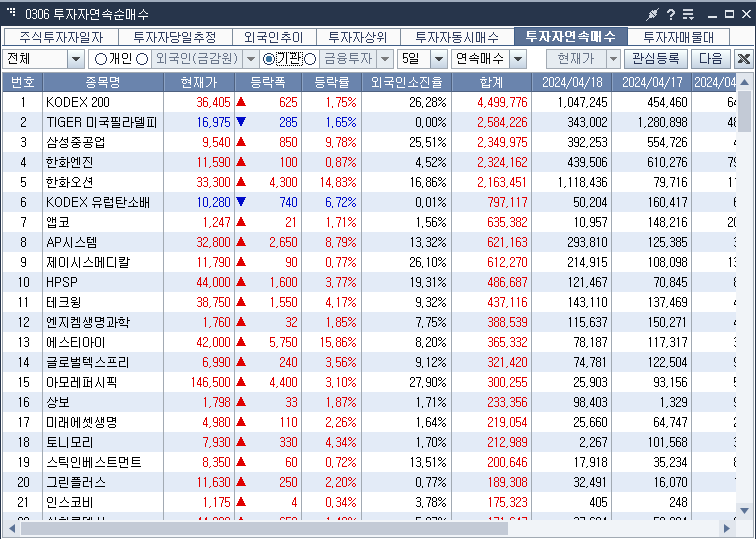Switch to 외국인추이 tab
This screenshot has width=756, height=539.
click(274, 37)
